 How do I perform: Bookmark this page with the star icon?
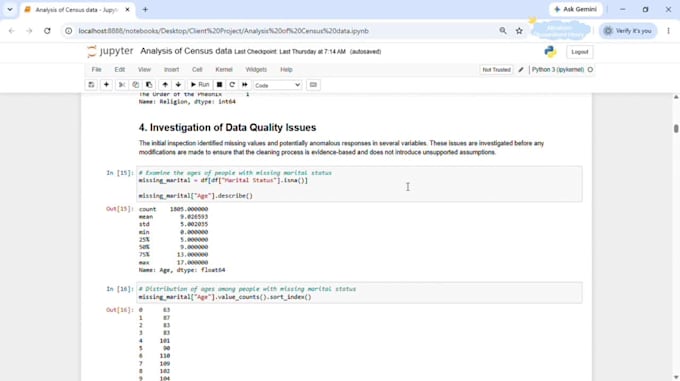(x=519, y=31)
